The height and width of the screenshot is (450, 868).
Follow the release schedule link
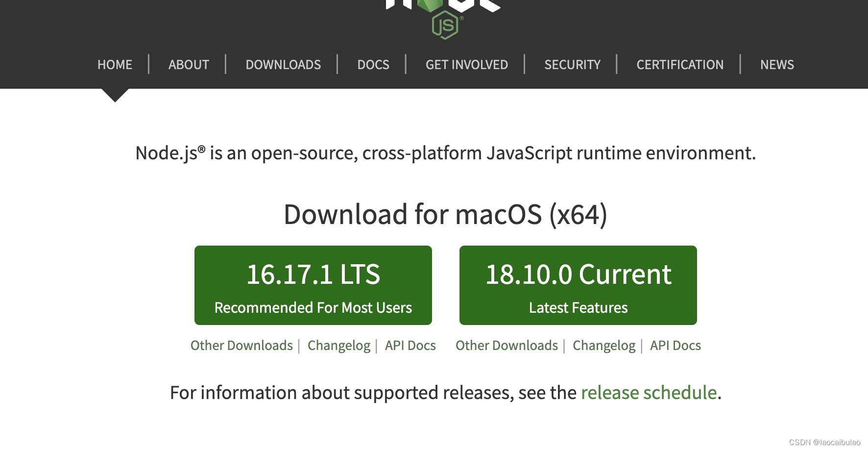click(649, 393)
